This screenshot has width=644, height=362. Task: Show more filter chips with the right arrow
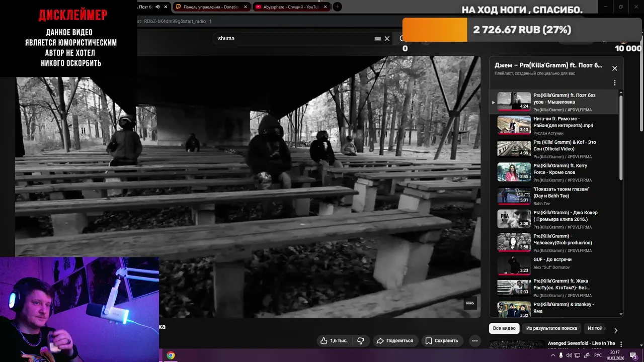tap(615, 330)
